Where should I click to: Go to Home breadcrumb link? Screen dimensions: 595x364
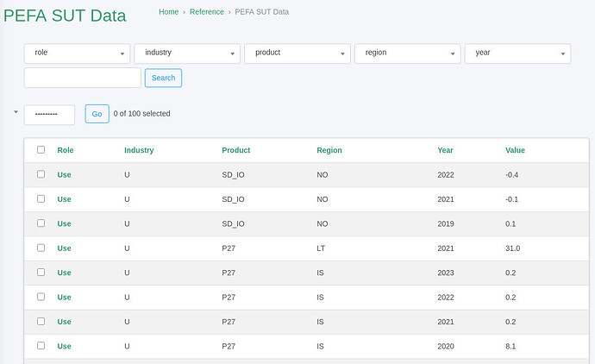coord(169,12)
